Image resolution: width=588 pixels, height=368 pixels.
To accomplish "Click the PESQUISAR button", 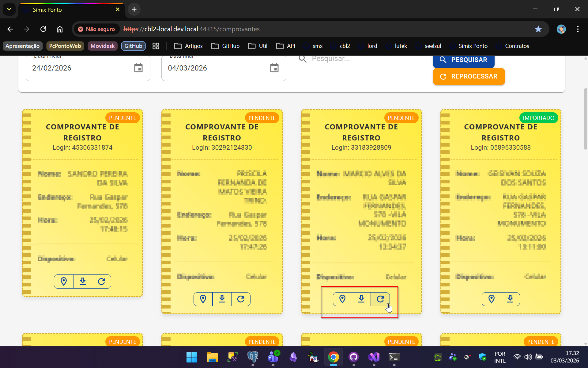I will click(x=464, y=61).
